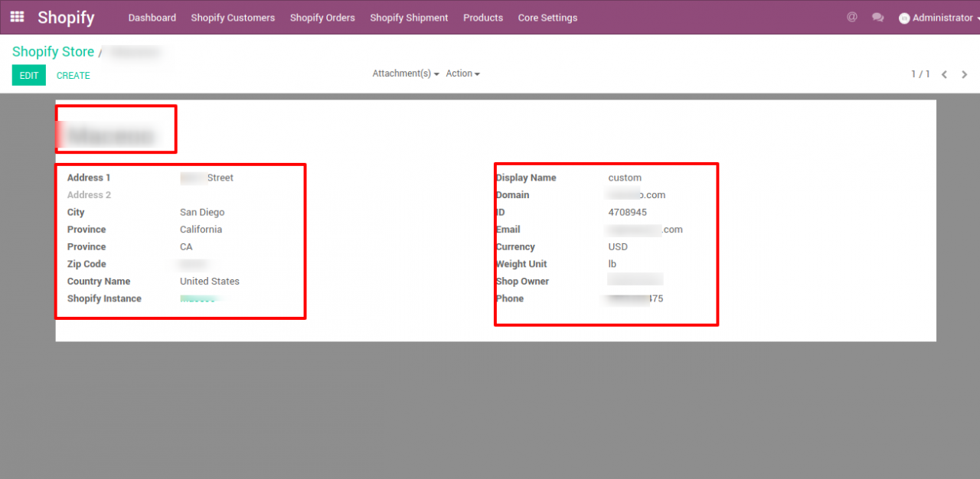The width and height of the screenshot is (980, 479).
Task: Click the Administrator avatar icon
Action: 904,18
